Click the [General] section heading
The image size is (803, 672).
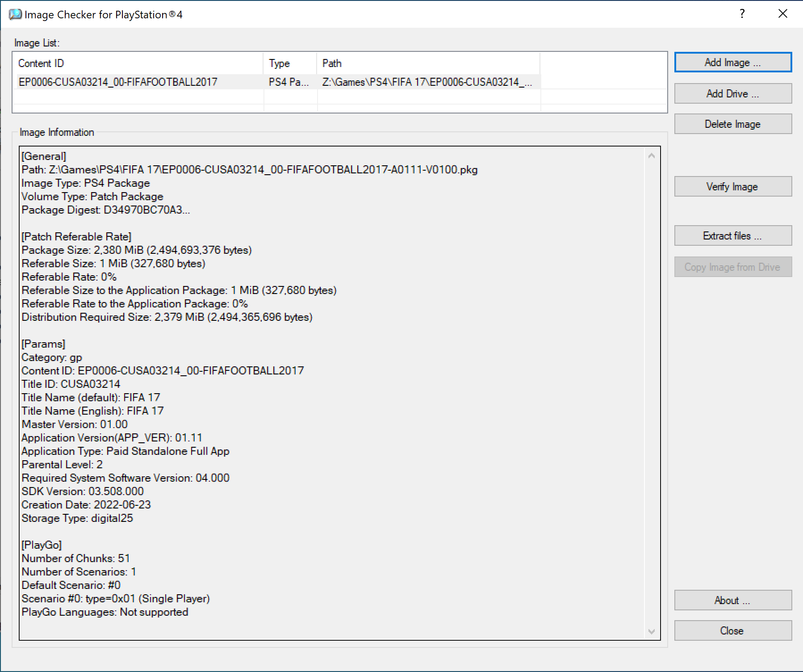pos(44,156)
